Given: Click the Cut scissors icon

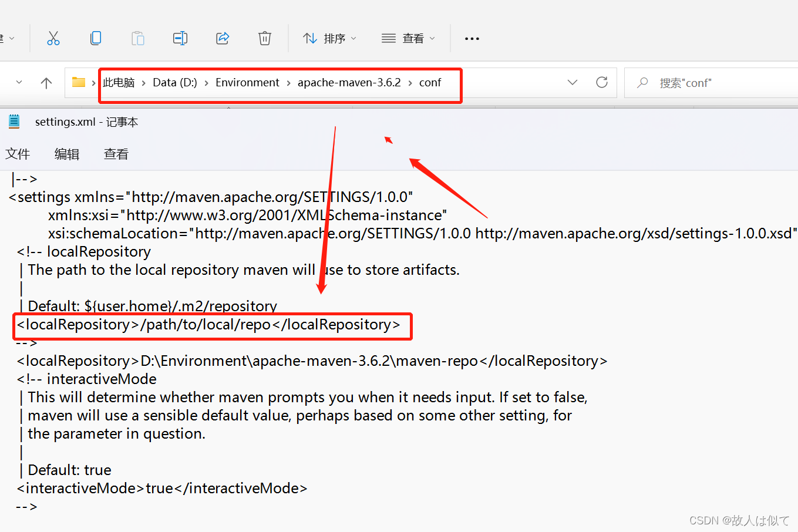Looking at the screenshot, I should (x=53, y=39).
